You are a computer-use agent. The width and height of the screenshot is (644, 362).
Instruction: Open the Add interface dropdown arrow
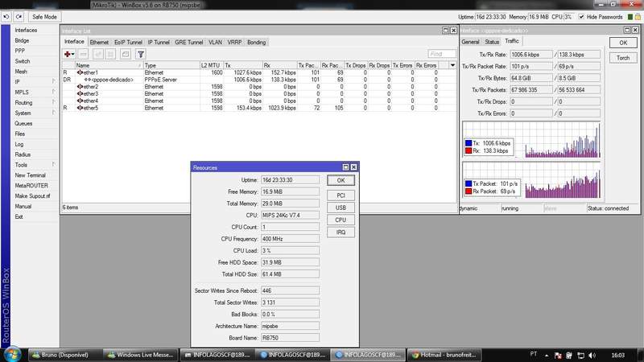point(73,54)
